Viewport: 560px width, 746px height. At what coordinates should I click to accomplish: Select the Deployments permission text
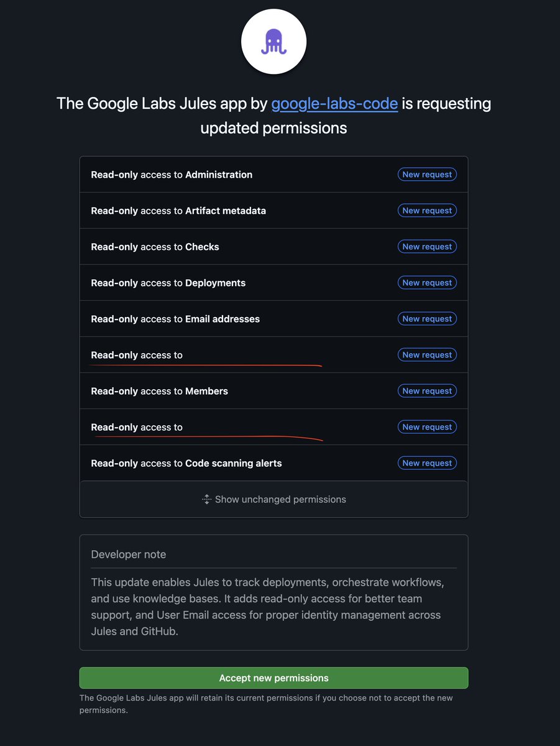[168, 283]
